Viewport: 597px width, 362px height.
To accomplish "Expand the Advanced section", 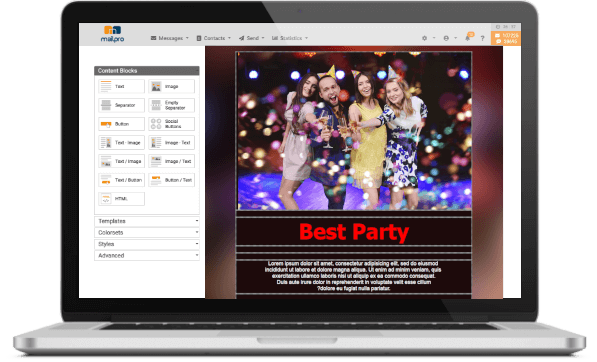I will (x=147, y=255).
